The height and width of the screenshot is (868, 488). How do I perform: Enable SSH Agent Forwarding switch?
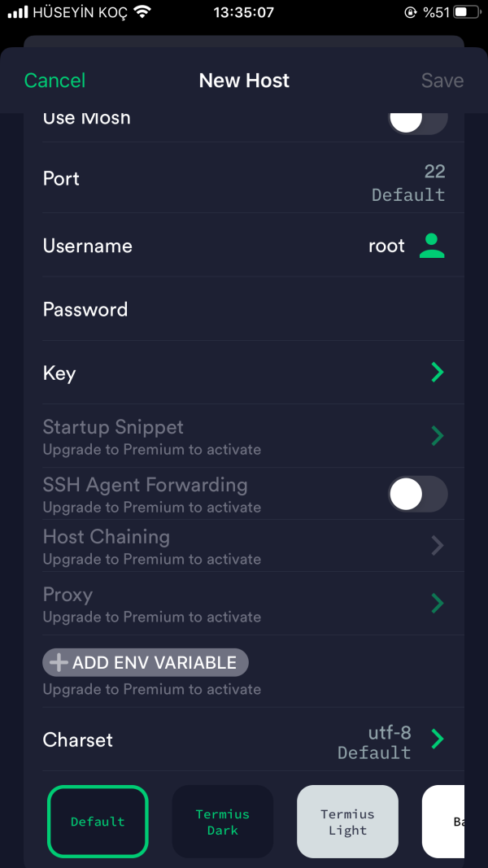pyautogui.click(x=417, y=494)
